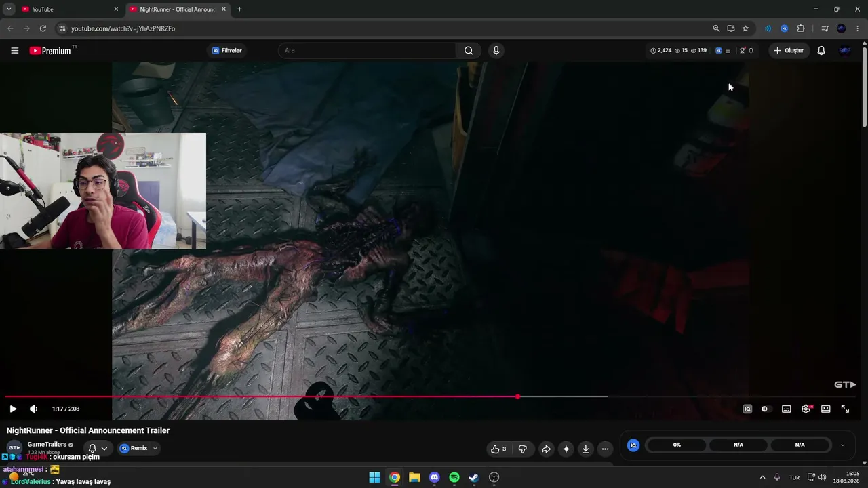
Task: Open Chrome profile avatar
Action: coord(842,28)
